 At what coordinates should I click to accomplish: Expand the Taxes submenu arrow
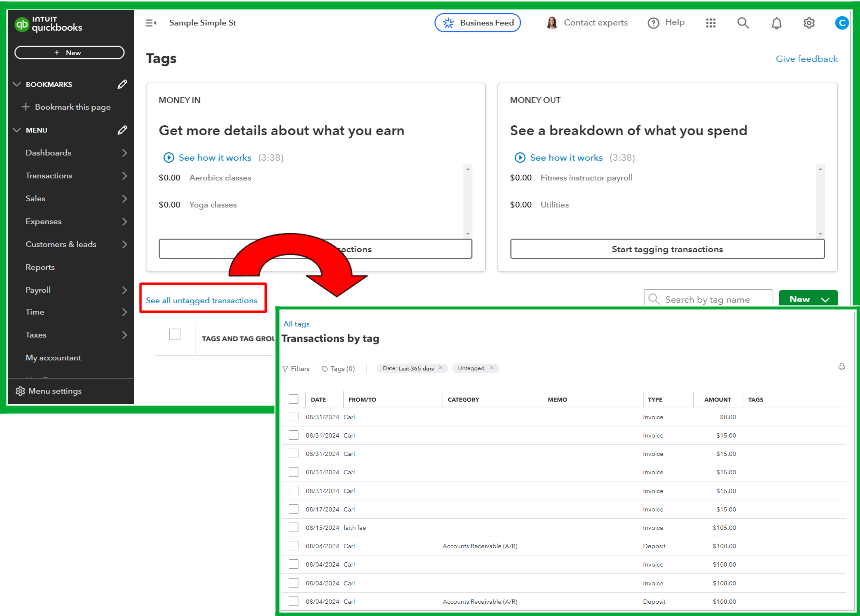pyautogui.click(x=124, y=335)
